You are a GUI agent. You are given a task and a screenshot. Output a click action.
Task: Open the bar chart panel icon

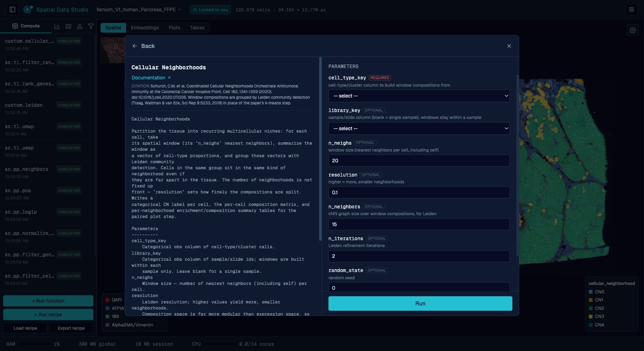pyautogui.click(x=57, y=26)
